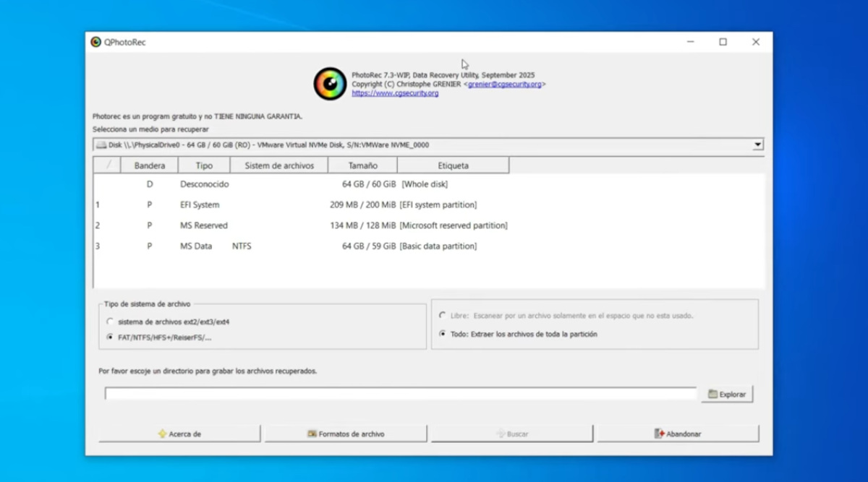Click the Sistem de archivos column header
The height and width of the screenshot is (482, 868).
coord(279,165)
